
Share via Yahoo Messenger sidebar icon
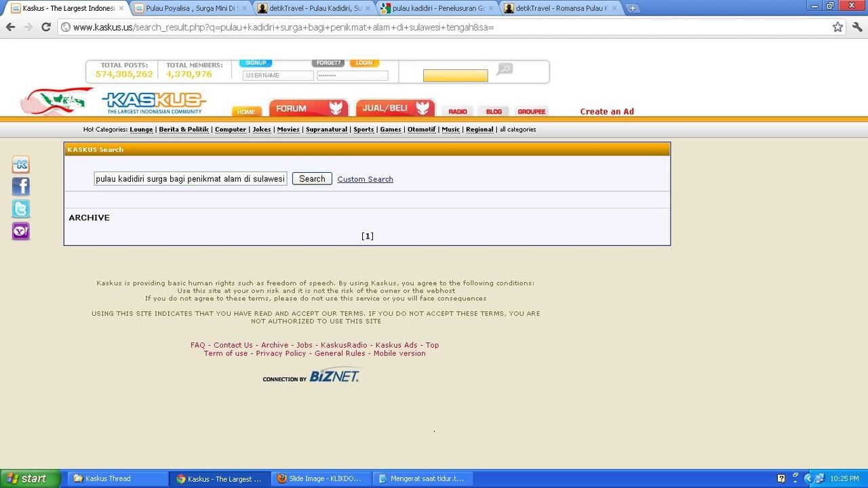pos(21,231)
